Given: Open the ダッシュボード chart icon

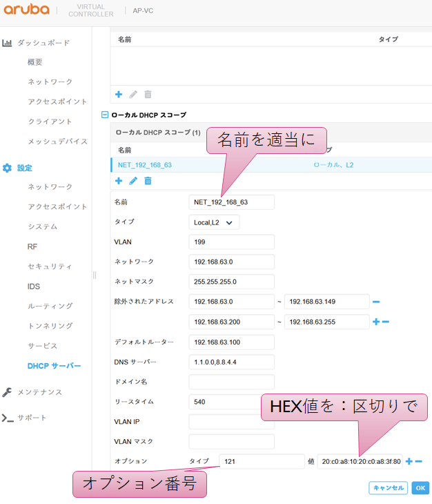Looking at the screenshot, I should point(7,43).
